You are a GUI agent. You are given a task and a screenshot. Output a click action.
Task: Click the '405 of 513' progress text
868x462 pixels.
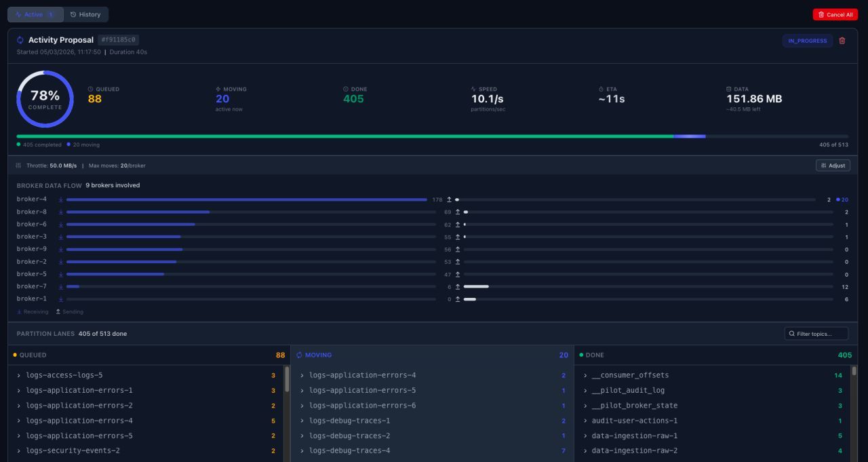(x=833, y=145)
